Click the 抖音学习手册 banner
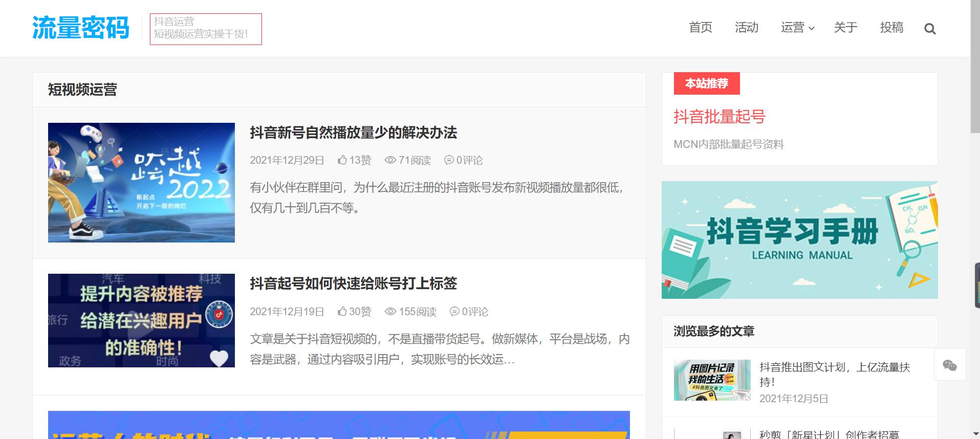This screenshot has height=439, width=980. click(800, 240)
